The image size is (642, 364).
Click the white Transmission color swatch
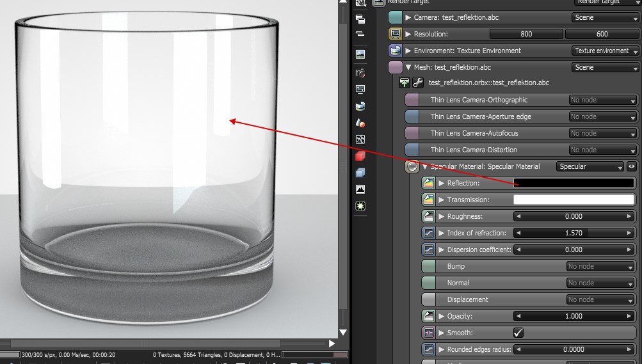pyautogui.click(x=574, y=200)
